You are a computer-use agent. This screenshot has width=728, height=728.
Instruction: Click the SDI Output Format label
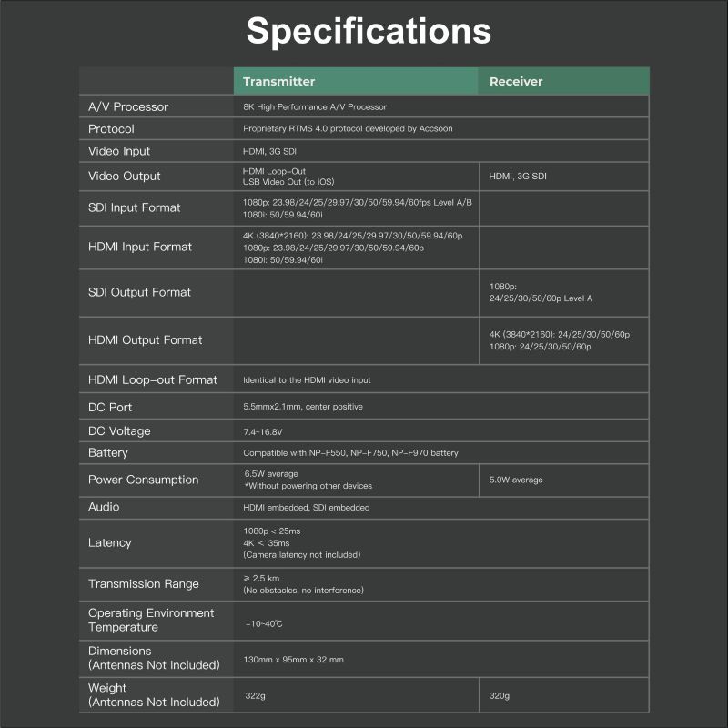click(x=139, y=292)
